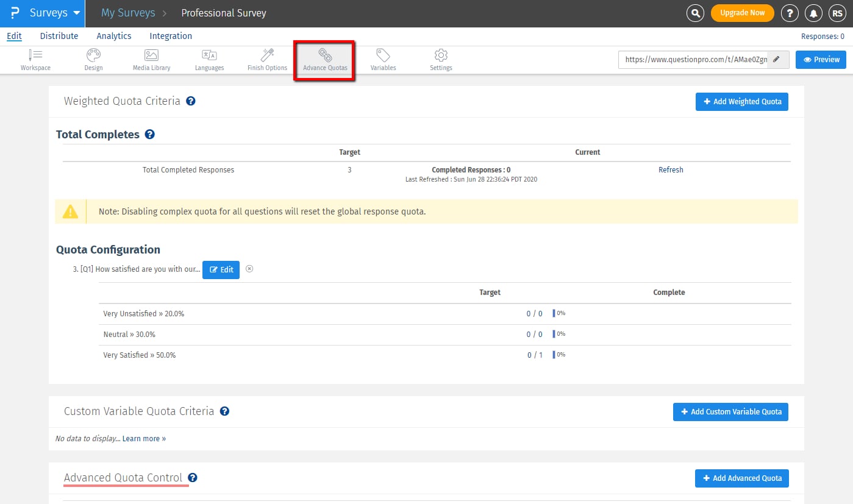Screen dimensions: 853x504
Task: Open the Workspace toolbar icon
Action: coord(35,55)
